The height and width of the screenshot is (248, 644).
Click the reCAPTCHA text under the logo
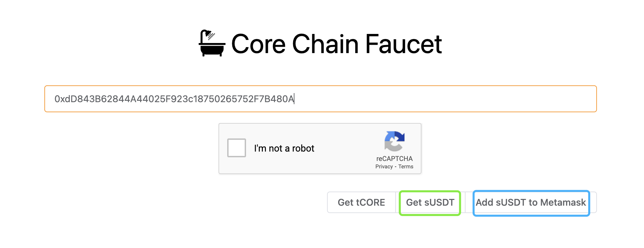click(x=394, y=159)
